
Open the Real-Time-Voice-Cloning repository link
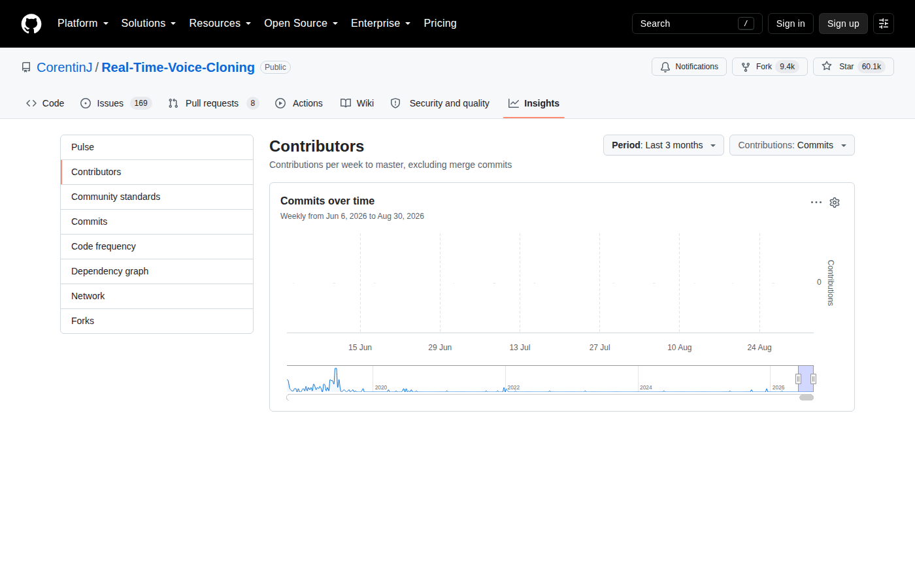pyautogui.click(x=178, y=67)
